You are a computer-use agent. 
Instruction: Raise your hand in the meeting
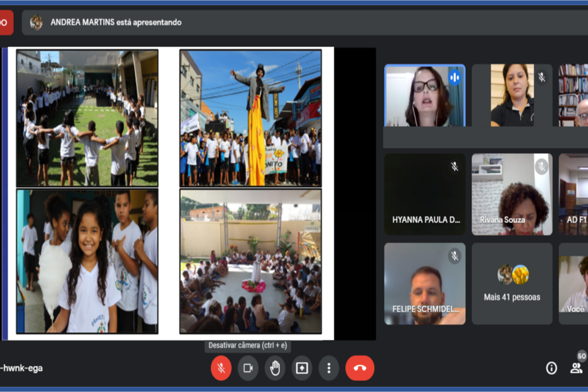point(275,368)
